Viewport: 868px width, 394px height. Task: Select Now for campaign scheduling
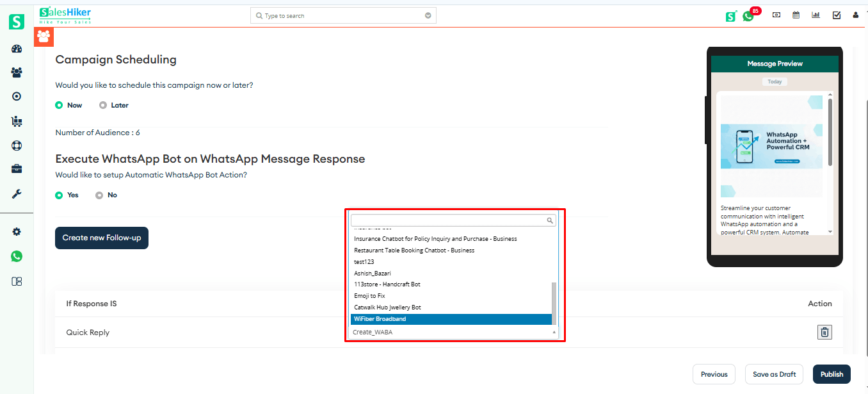tap(59, 105)
